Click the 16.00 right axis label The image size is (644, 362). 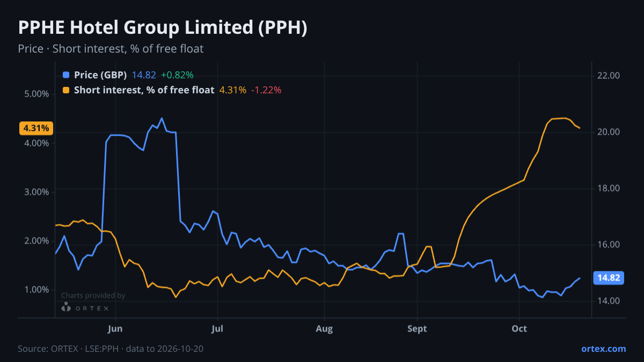(609, 245)
